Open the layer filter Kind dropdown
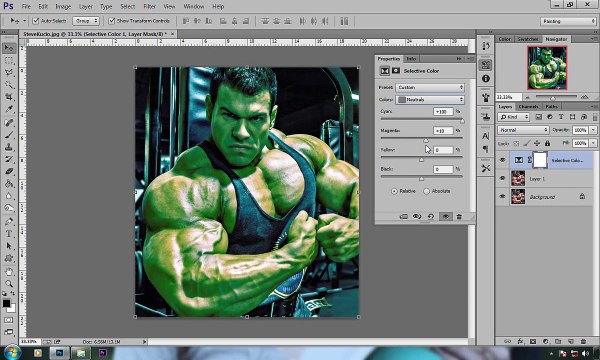Viewport: 600px width, 360px height. coord(514,117)
